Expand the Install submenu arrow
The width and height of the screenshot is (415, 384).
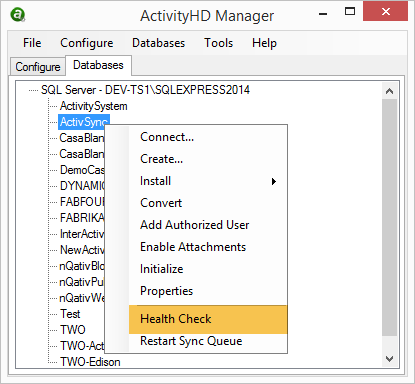click(x=274, y=181)
